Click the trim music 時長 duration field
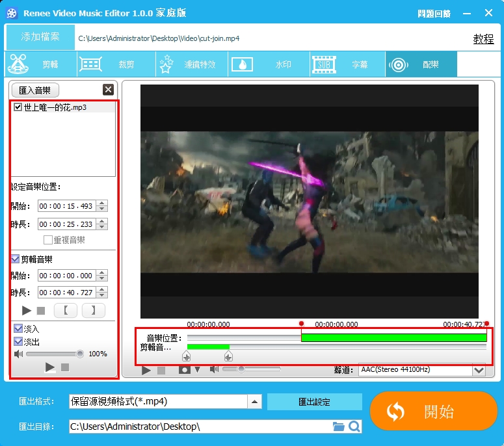This screenshot has height=446, width=504. pyautogui.click(x=67, y=293)
